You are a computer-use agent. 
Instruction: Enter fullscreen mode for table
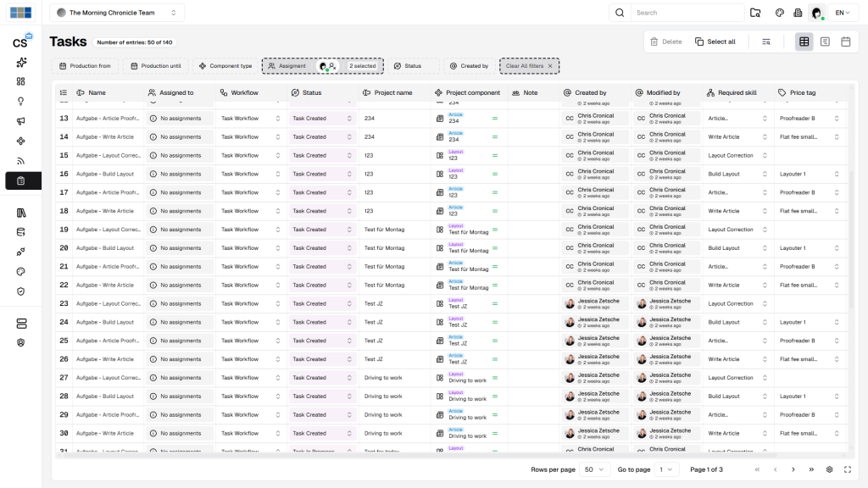point(848,469)
